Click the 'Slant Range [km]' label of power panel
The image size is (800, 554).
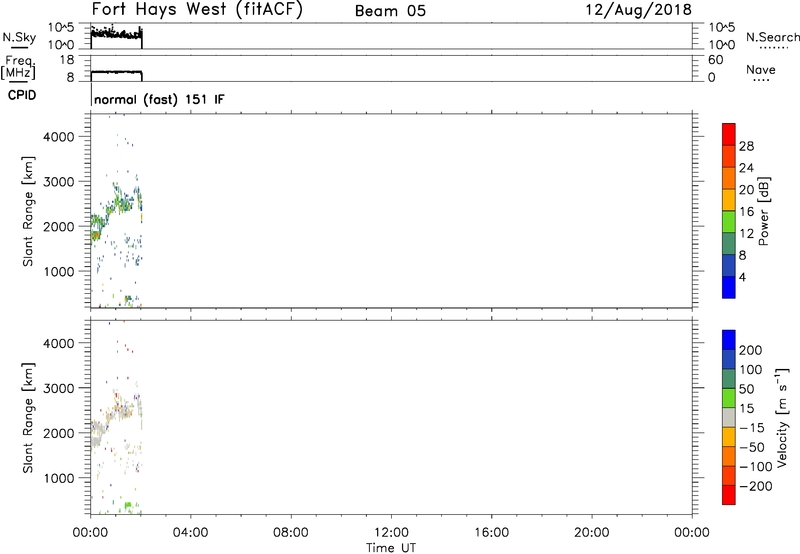pos(28,211)
